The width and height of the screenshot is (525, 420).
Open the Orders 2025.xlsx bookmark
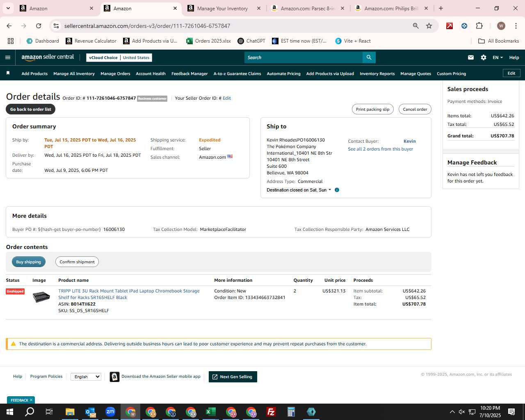click(208, 41)
